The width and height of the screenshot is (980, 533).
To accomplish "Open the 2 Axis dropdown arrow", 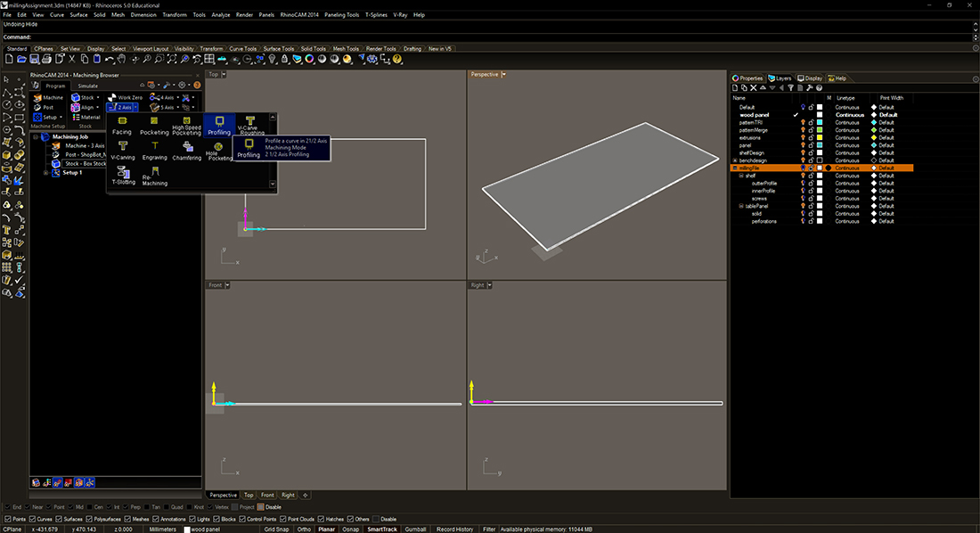I will pyautogui.click(x=135, y=108).
